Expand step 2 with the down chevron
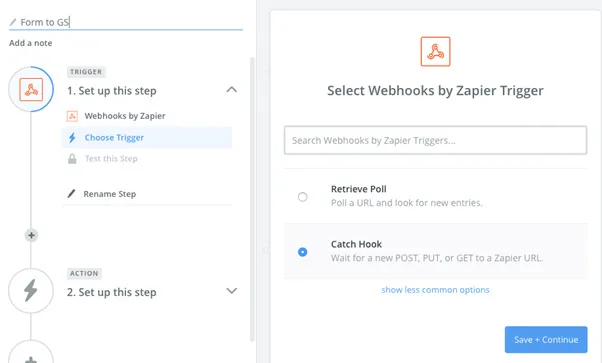The width and height of the screenshot is (602, 363). (232, 291)
